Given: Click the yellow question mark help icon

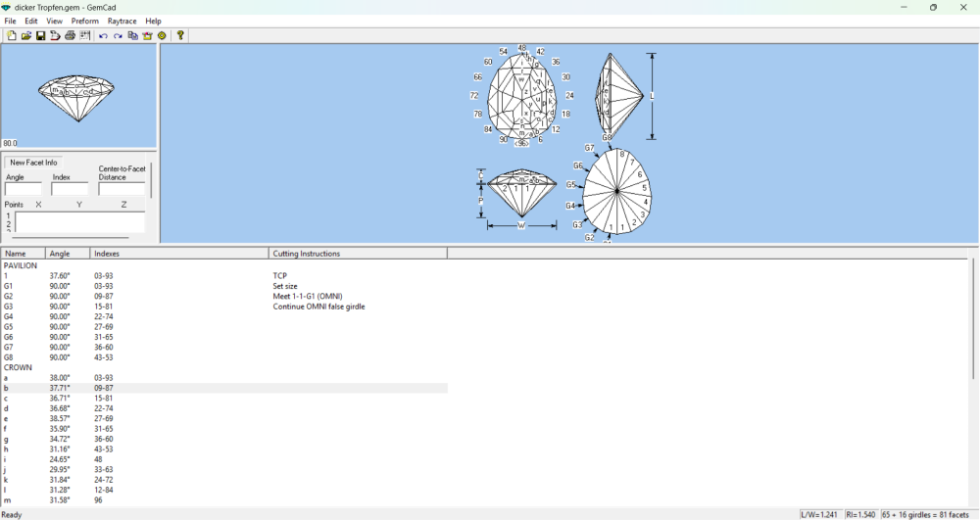Looking at the screenshot, I should 180,36.
